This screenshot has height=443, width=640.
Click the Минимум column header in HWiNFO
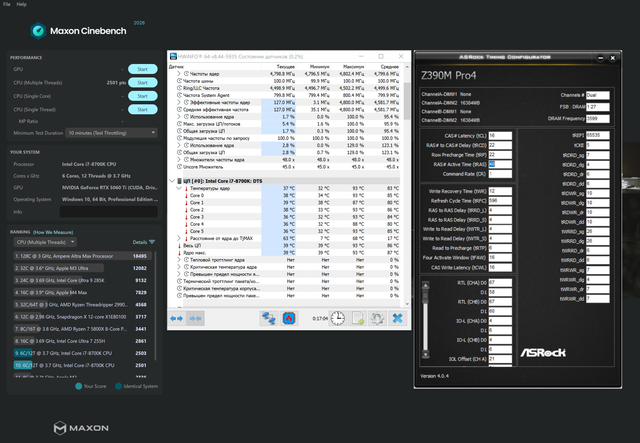tap(319, 67)
